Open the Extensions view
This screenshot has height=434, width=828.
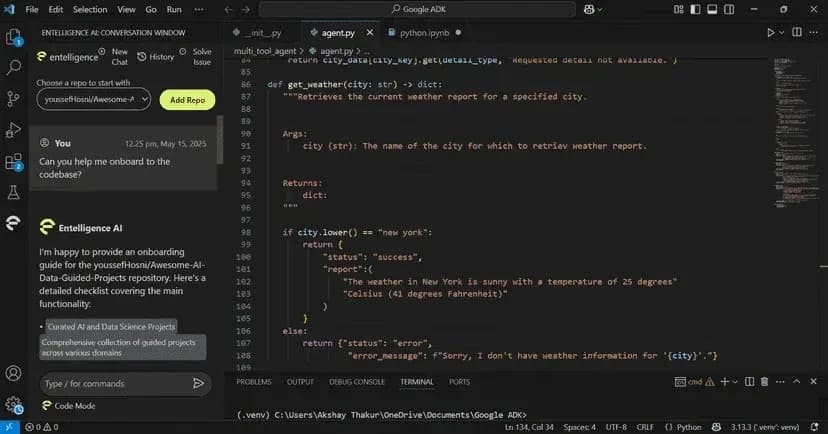coord(14,162)
